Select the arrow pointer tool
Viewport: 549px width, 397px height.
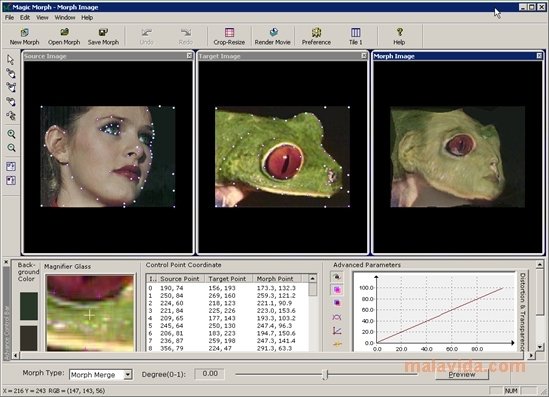11,60
